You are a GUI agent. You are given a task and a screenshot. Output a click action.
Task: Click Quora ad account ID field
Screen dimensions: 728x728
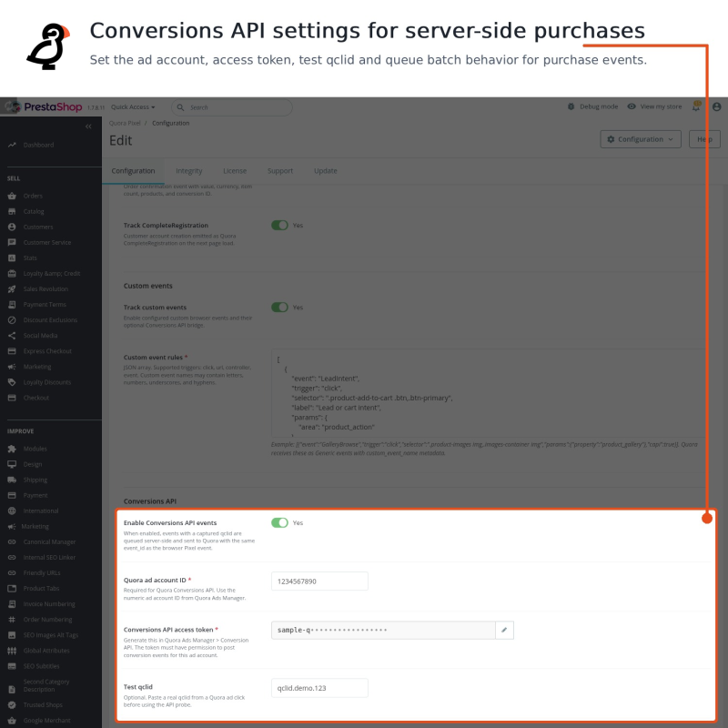pyautogui.click(x=319, y=581)
